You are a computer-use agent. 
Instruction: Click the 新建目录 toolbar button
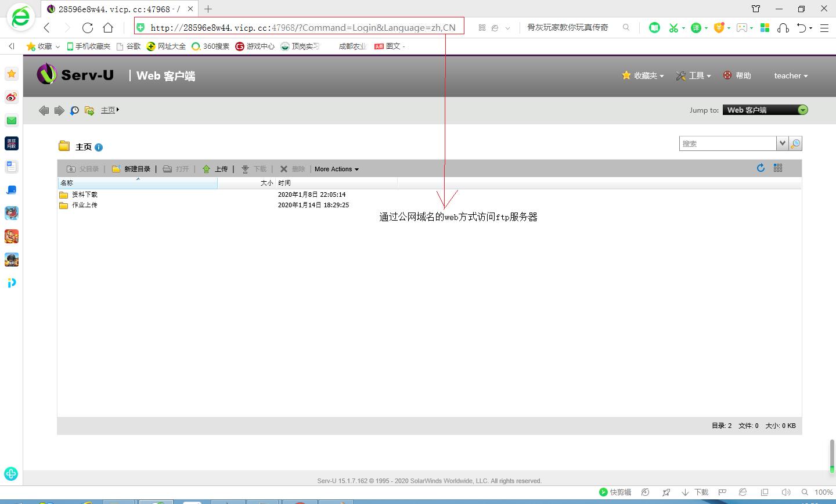point(131,169)
